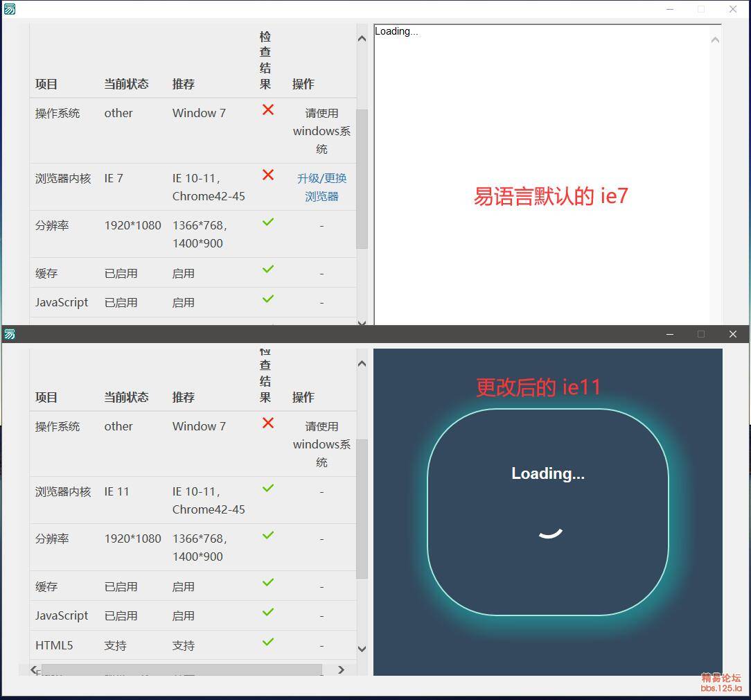Click the JavaScript label in the bottom window
Screen dimensions: 751x700
[62, 615]
